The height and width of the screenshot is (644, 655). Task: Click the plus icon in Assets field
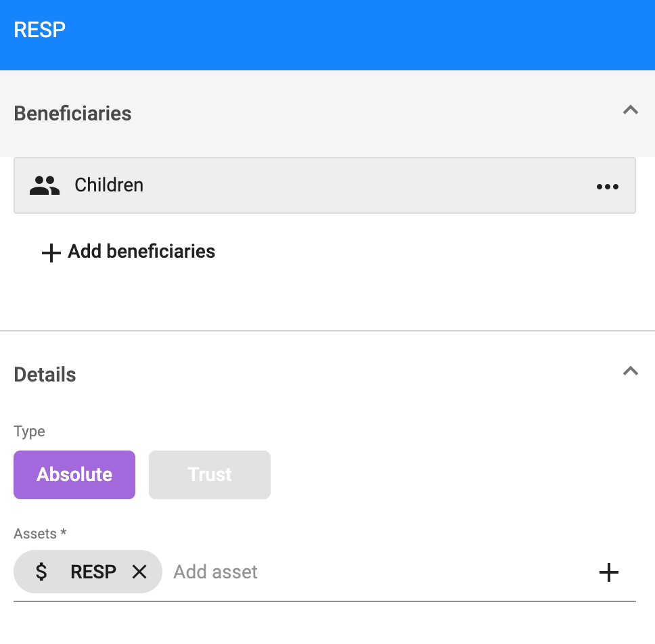point(608,572)
